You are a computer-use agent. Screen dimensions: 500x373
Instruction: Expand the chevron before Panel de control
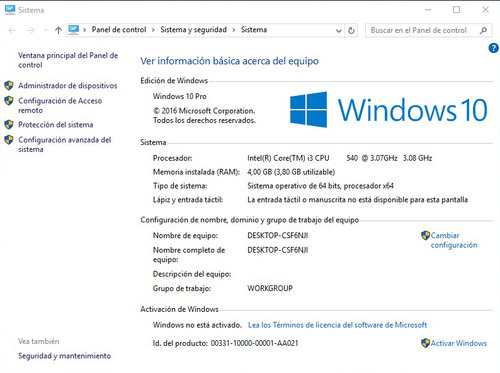click(x=85, y=30)
